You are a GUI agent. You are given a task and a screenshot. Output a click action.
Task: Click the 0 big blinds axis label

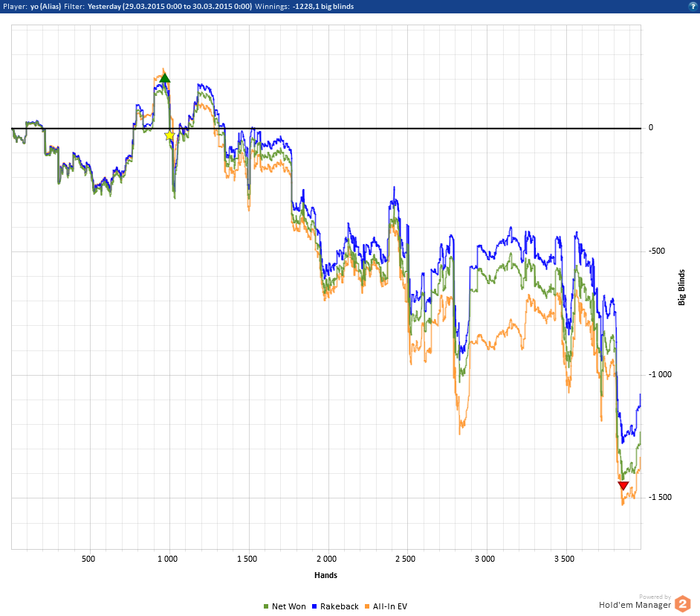tap(651, 128)
